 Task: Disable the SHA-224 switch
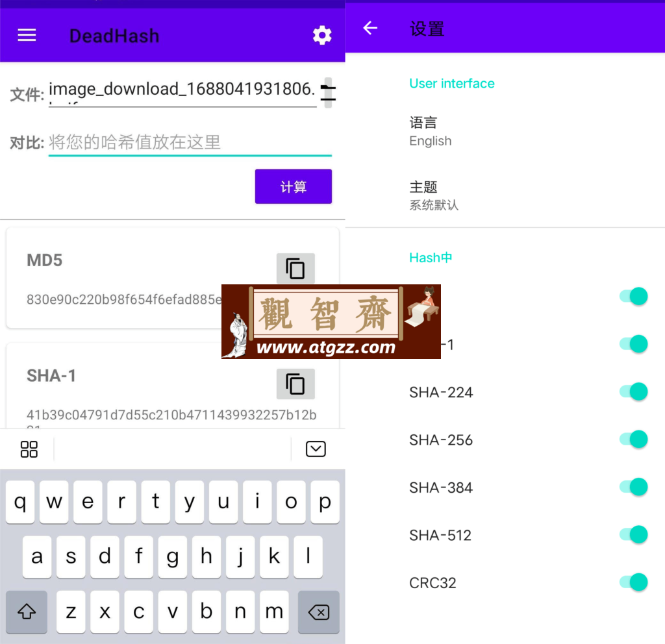coord(633,391)
